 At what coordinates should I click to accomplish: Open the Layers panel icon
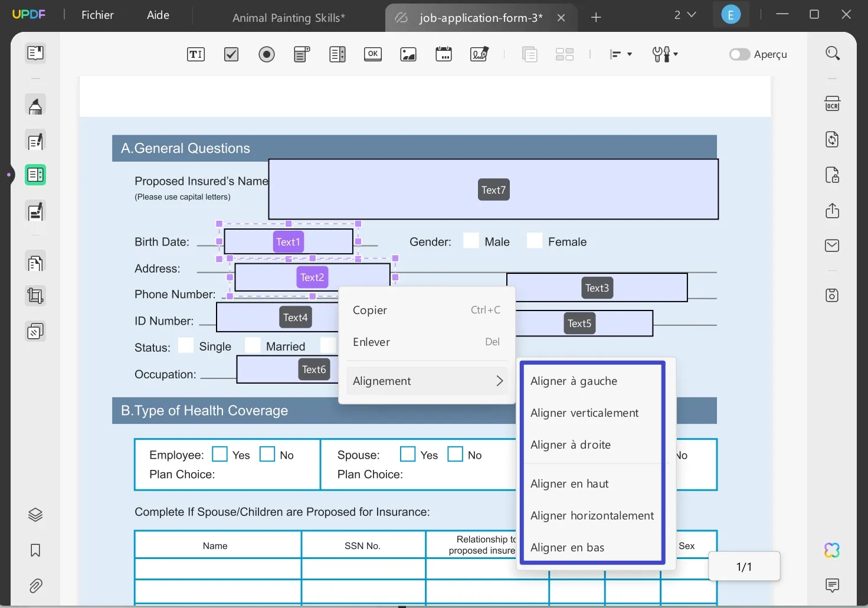click(35, 515)
